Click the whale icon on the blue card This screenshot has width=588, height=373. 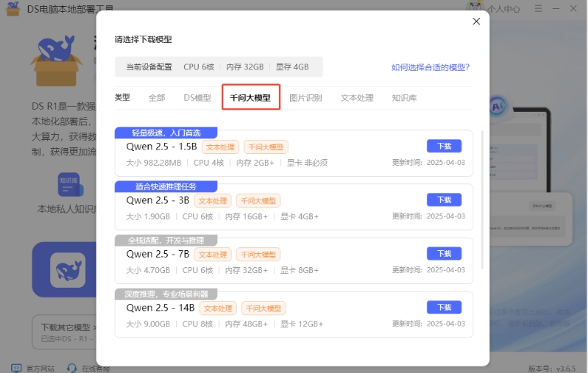pyautogui.click(x=68, y=270)
